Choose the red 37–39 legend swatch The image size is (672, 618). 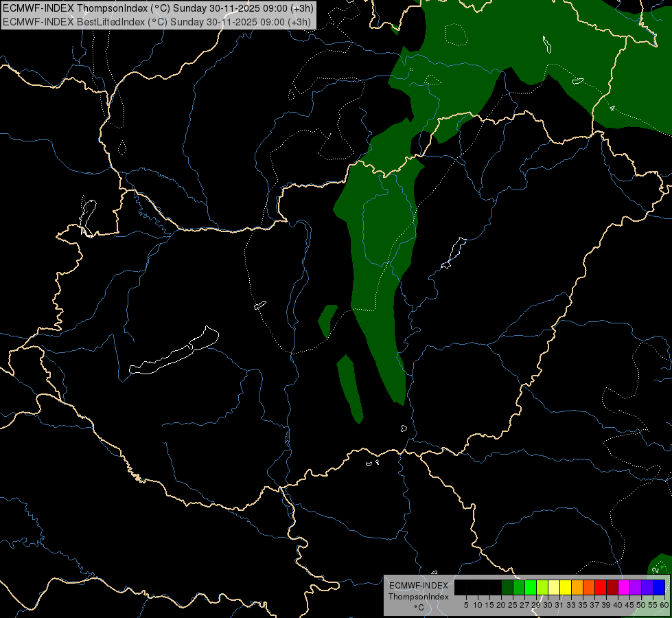(x=601, y=587)
